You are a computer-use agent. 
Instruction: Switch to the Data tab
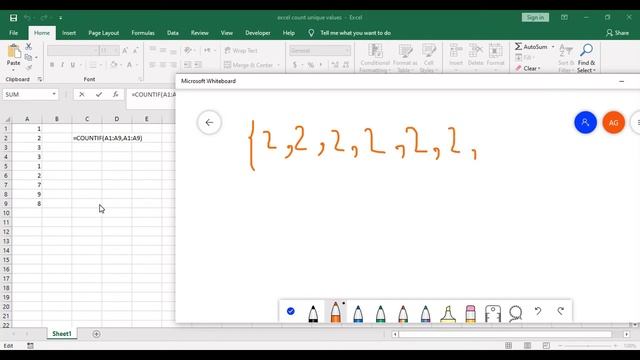tap(173, 33)
